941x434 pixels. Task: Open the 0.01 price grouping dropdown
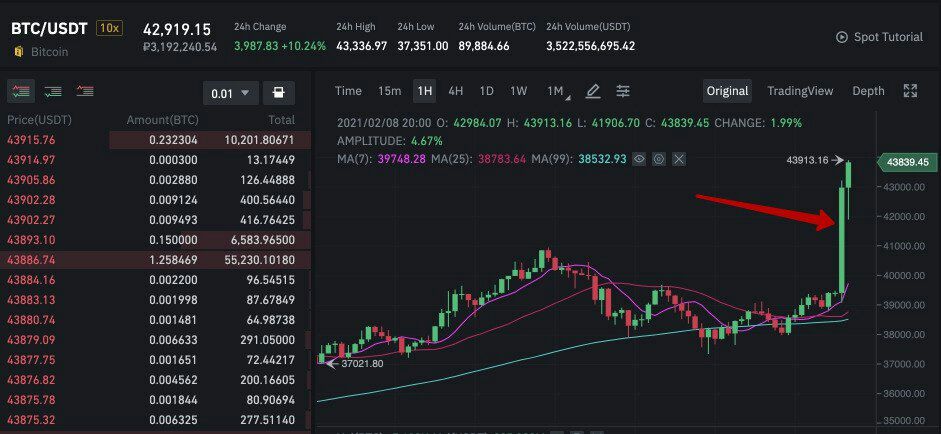tap(230, 93)
